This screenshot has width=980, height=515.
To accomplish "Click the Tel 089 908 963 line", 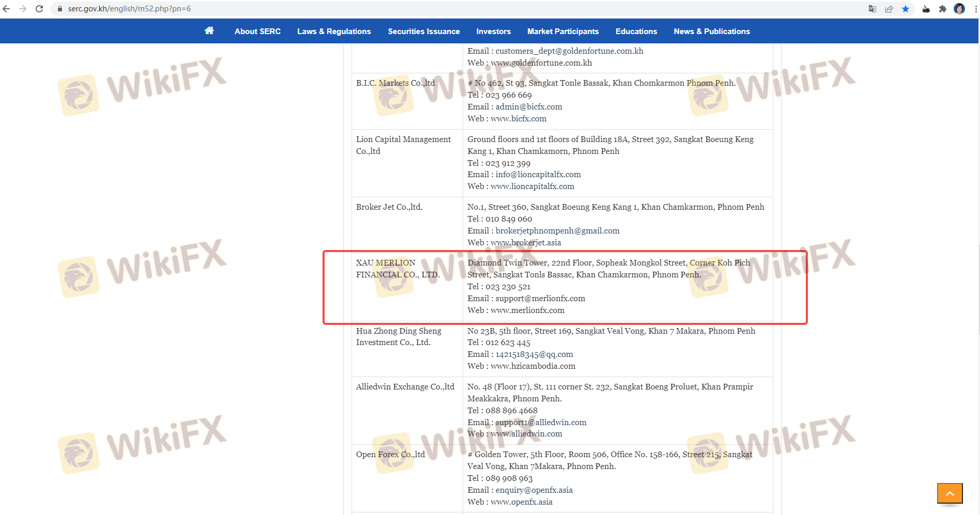I will (x=500, y=478).
